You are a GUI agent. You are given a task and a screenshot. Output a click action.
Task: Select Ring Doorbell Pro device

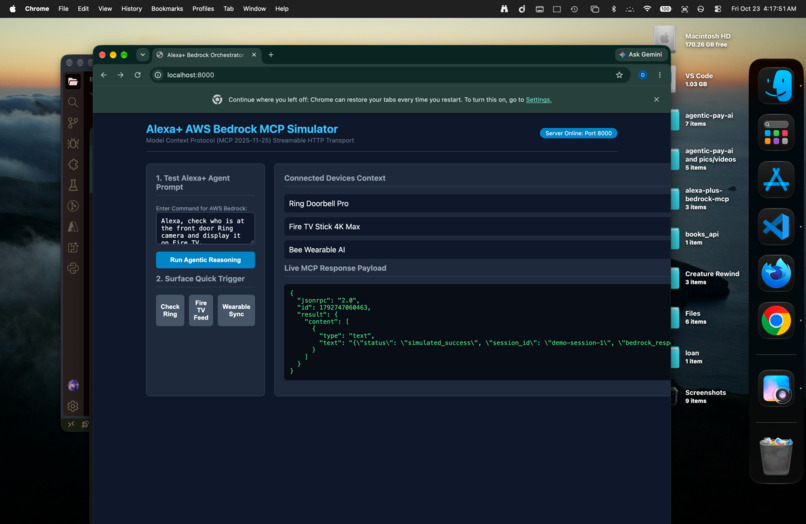click(477, 204)
